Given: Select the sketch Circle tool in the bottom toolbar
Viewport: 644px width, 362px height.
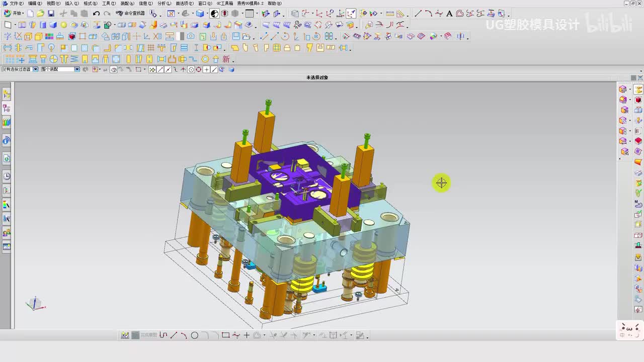Looking at the screenshot, I should coord(194,335).
